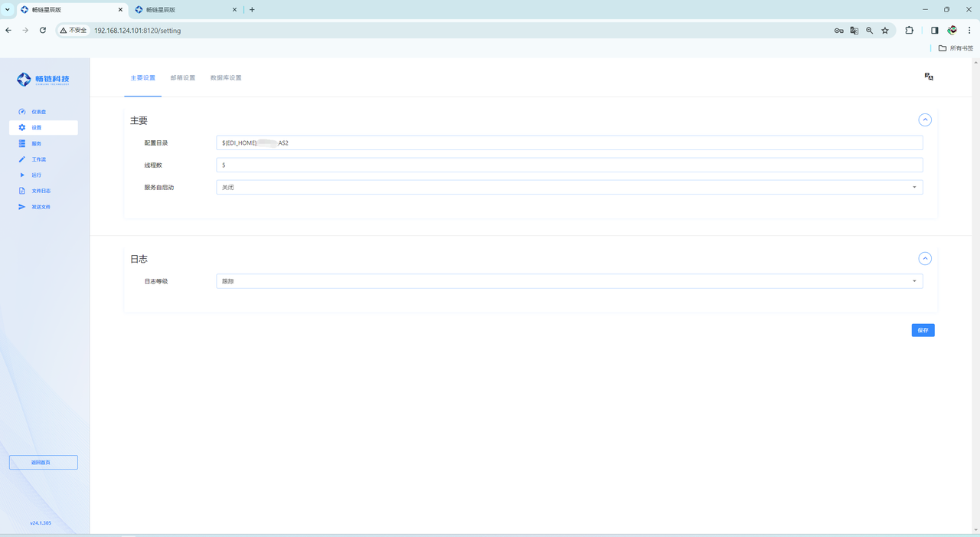Click the 返回首页 button
This screenshot has height=537, width=980.
(x=43, y=463)
